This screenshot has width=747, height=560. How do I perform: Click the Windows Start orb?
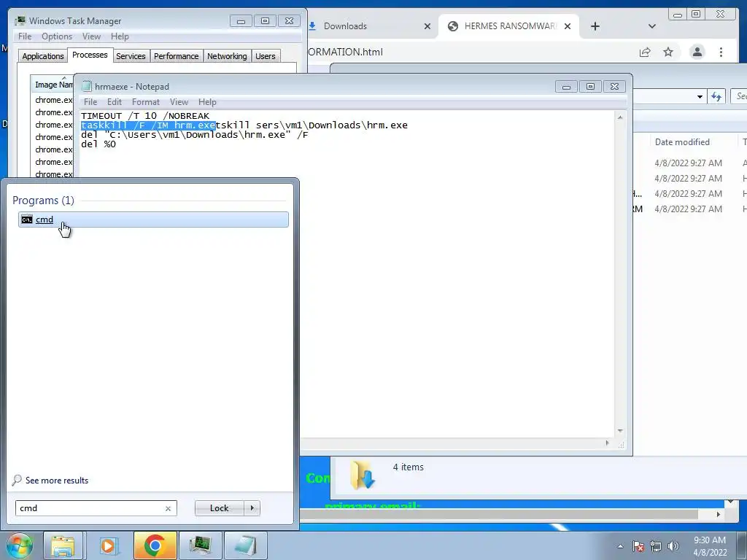(20, 545)
